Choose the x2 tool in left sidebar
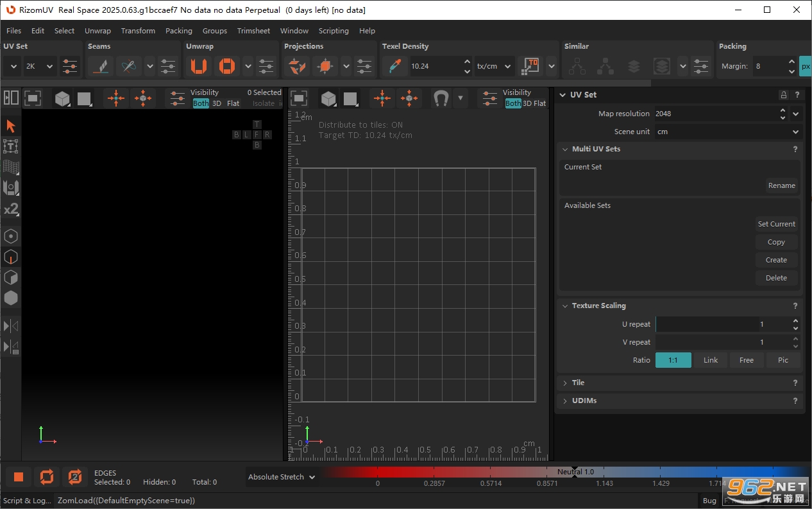This screenshot has height=509, width=812. tap(11, 209)
